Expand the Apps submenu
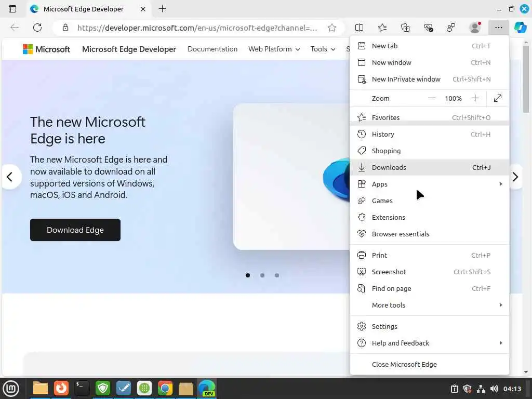Screen dimensions: 532x399 point(429,184)
